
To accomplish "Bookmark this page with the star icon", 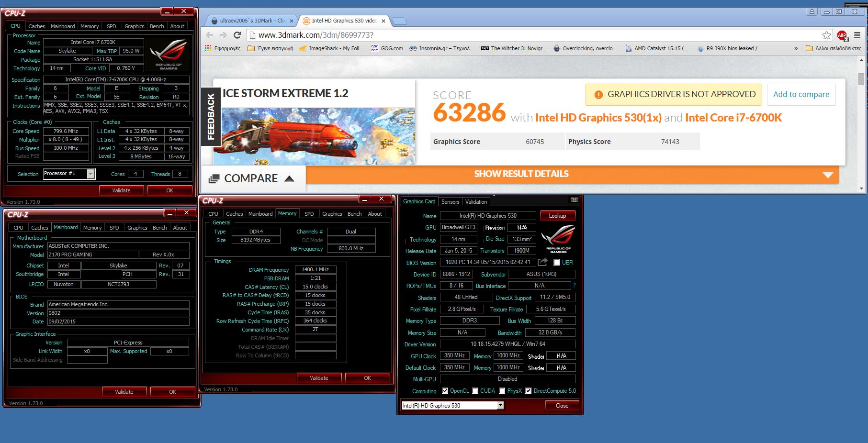I will [826, 35].
